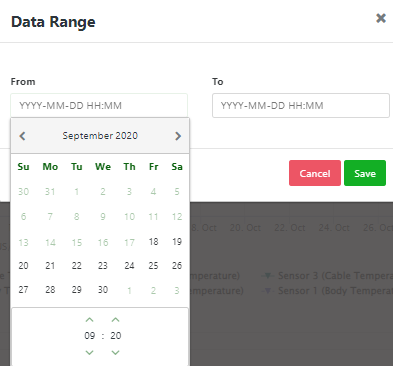The image size is (393, 366).
Task: Increase the hour value with up arrow
Action: coord(89,320)
